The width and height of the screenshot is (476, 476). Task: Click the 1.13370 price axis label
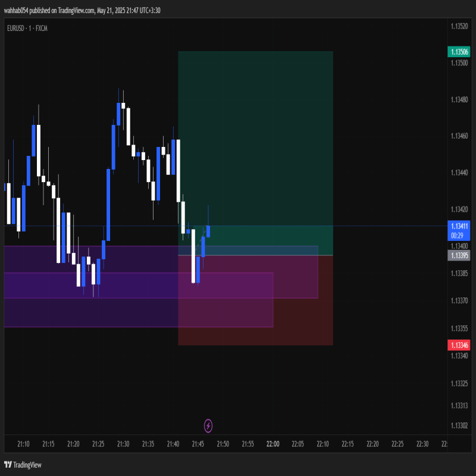(459, 300)
